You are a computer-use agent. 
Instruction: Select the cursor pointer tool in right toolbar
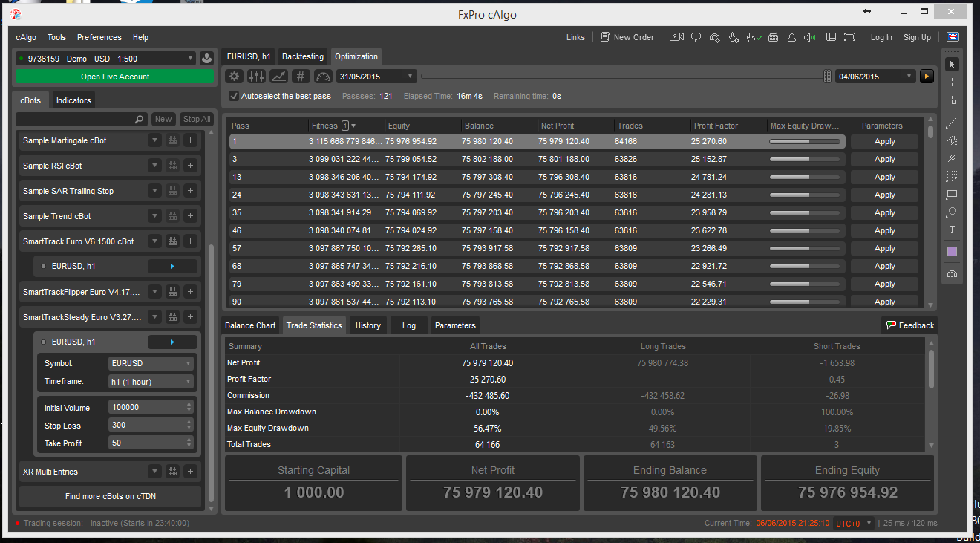pos(952,65)
